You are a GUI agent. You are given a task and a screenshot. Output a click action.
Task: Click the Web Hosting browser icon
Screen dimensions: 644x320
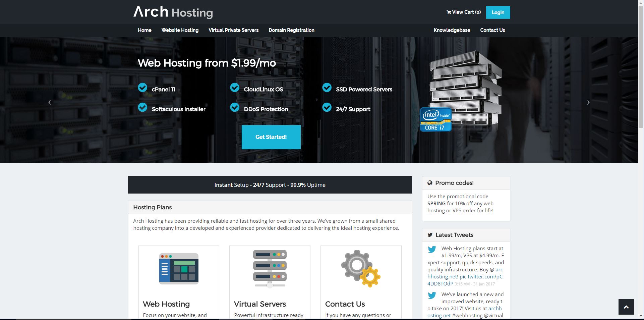pyautogui.click(x=179, y=269)
